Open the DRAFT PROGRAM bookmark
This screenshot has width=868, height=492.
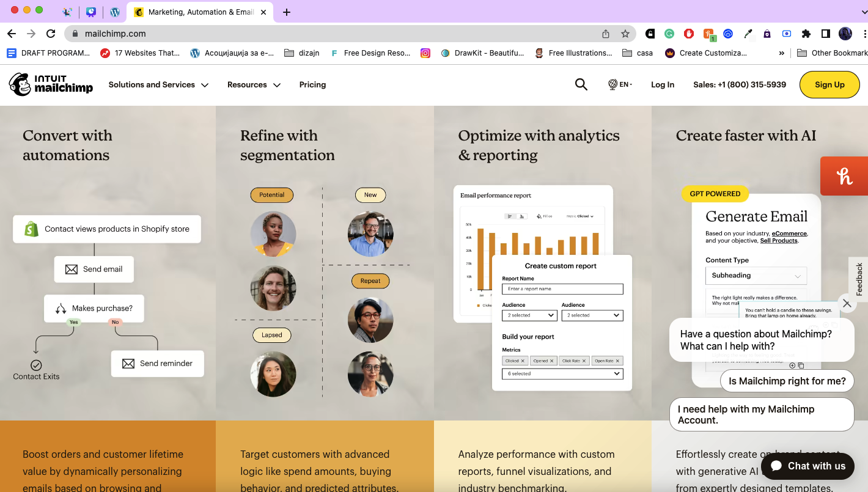pos(48,53)
